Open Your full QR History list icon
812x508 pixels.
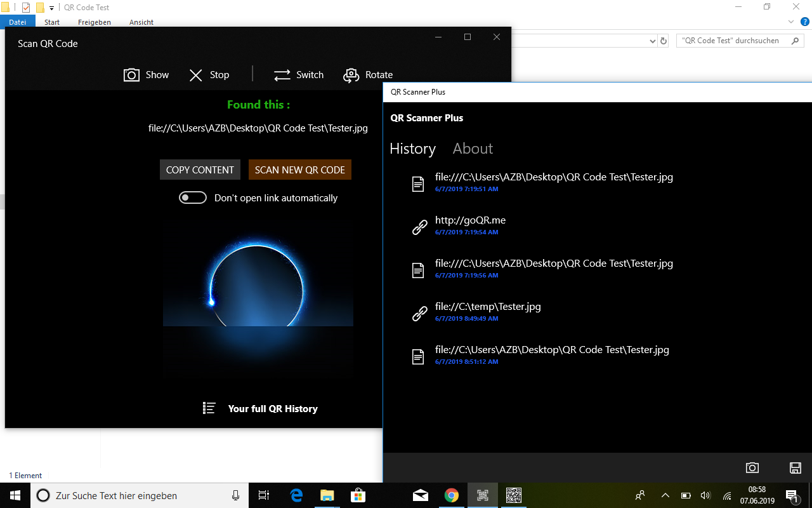coord(209,408)
